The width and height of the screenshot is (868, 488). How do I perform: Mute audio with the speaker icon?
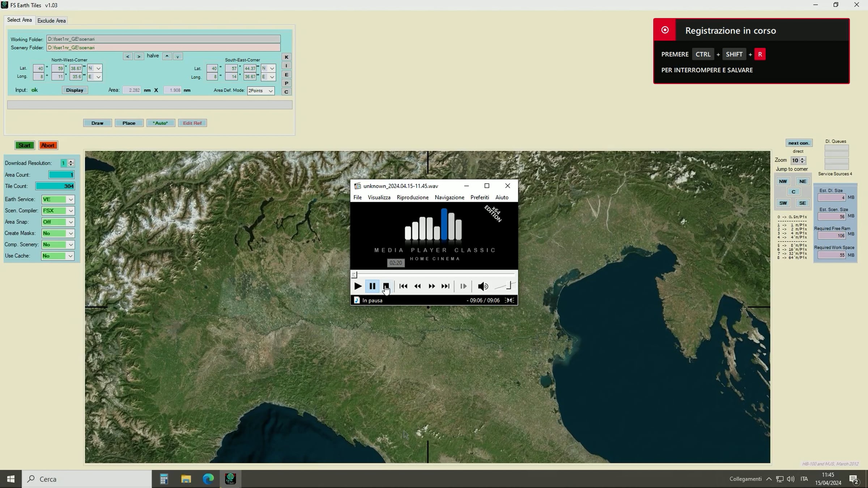coord(482,286)
